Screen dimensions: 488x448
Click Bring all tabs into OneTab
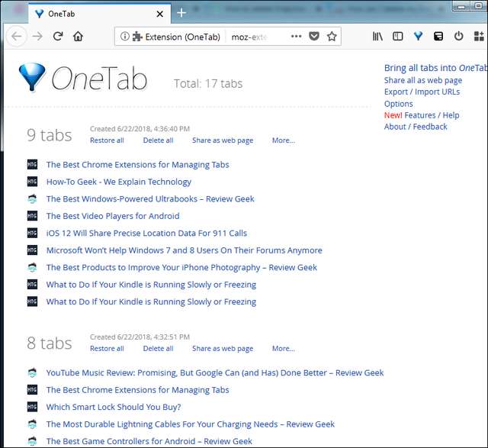click(435, 68)
